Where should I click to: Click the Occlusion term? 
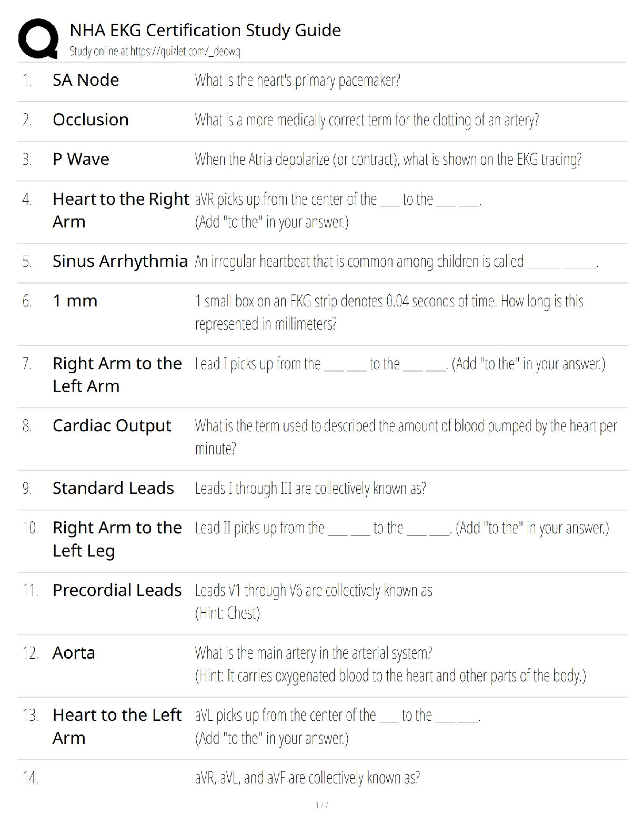pyautogui.click(x=90, y=120)
